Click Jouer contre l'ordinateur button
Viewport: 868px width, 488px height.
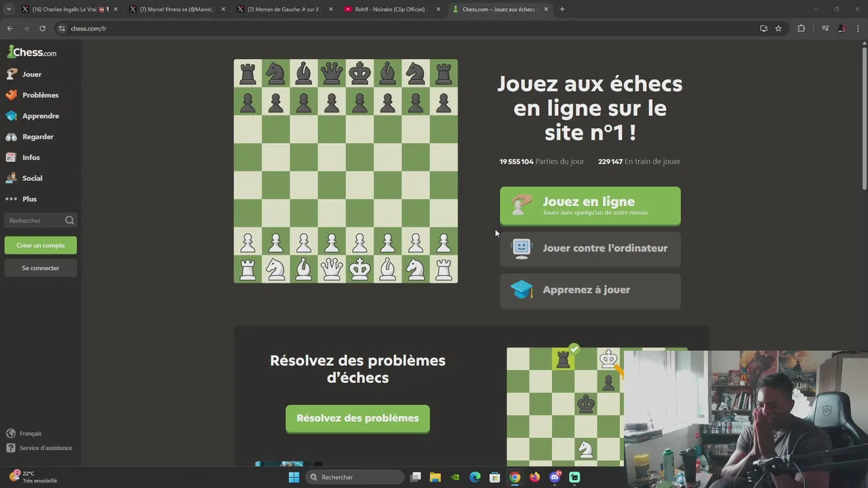click(590, 248)
